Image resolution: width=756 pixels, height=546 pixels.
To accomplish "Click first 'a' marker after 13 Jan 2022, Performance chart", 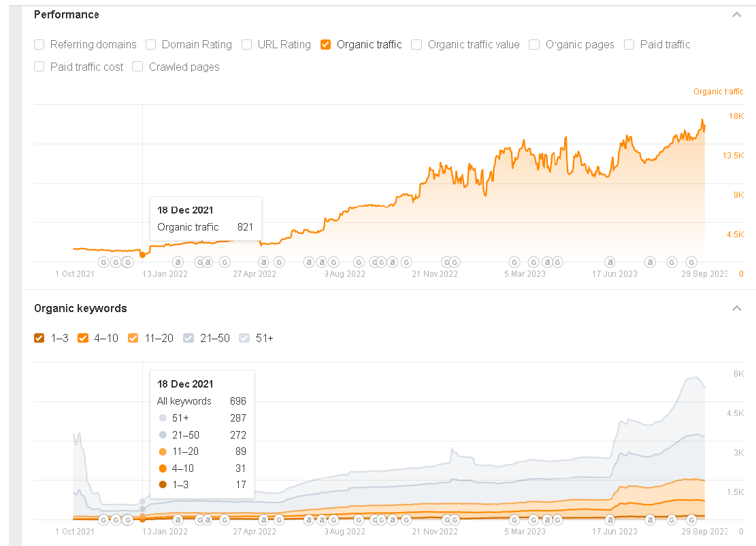I will tap(178, 262).
